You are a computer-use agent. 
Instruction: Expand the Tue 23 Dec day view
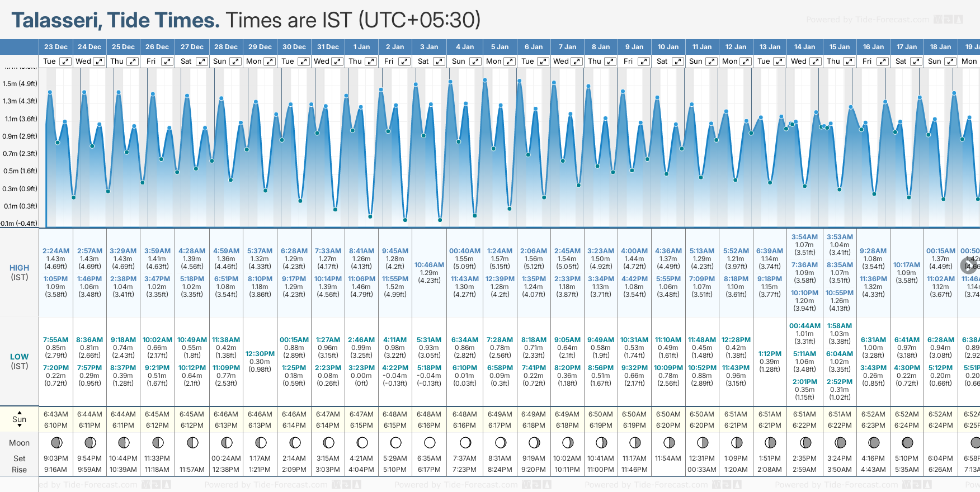[65, 61]
